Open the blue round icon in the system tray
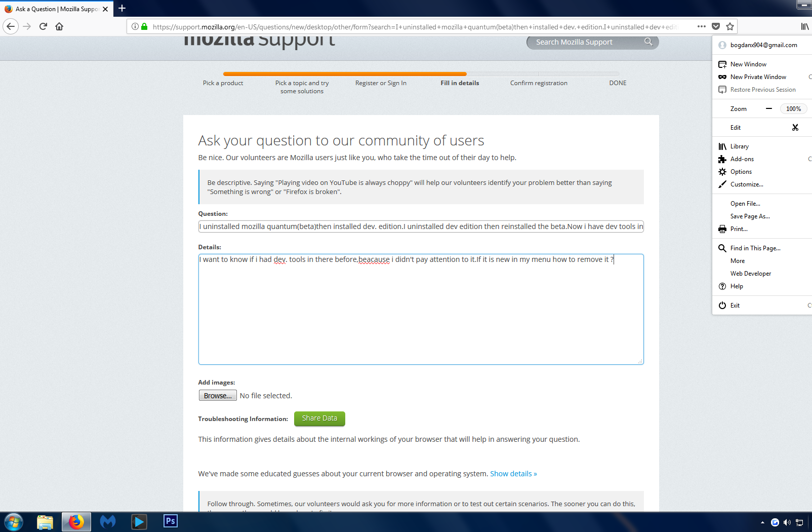The height and width of the screenshot is (532, 812). 775,522
